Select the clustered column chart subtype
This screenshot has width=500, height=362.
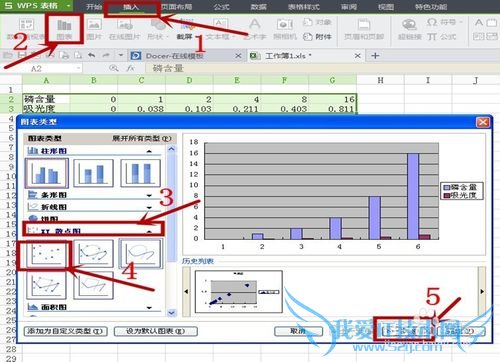click(47, 173)
